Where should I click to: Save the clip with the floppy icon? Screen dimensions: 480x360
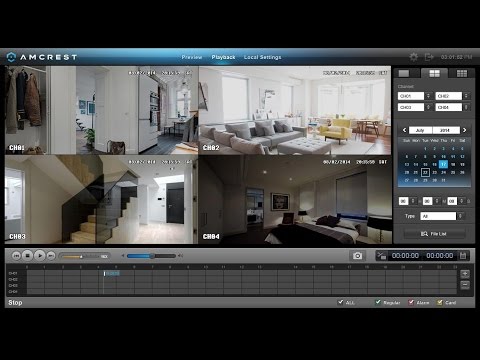click(463, 256)
